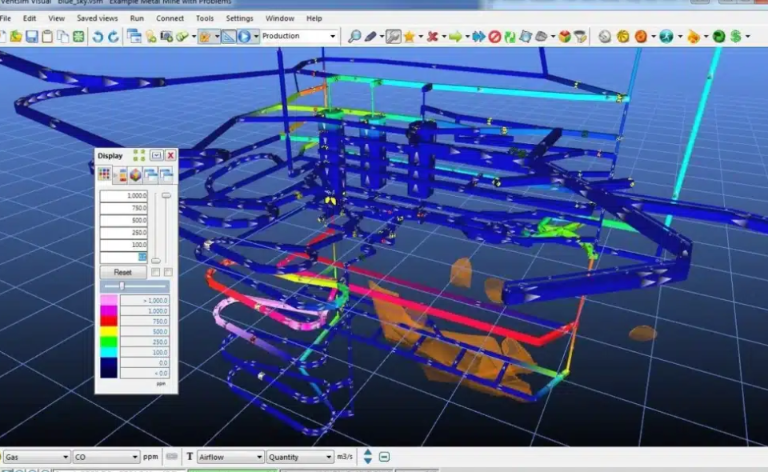Select the triangle ruler toolbar icon
768x472 pixels.
228,37
